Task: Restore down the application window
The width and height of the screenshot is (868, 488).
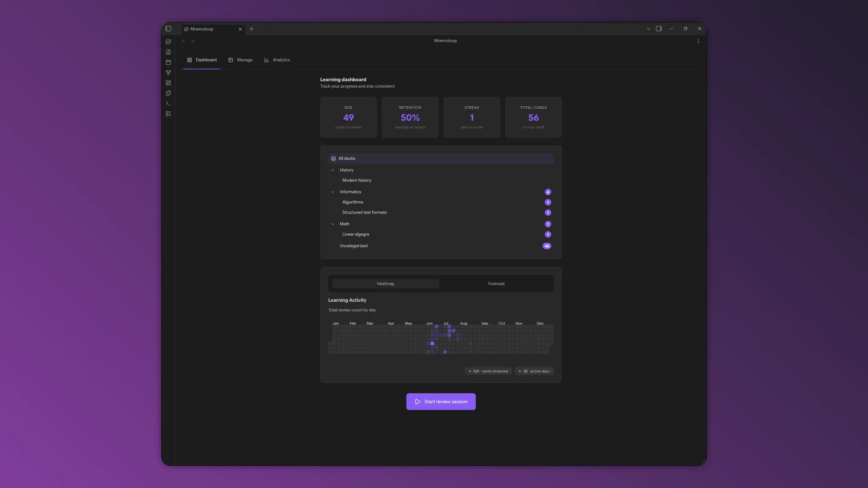Action: (x=685, y=29)
